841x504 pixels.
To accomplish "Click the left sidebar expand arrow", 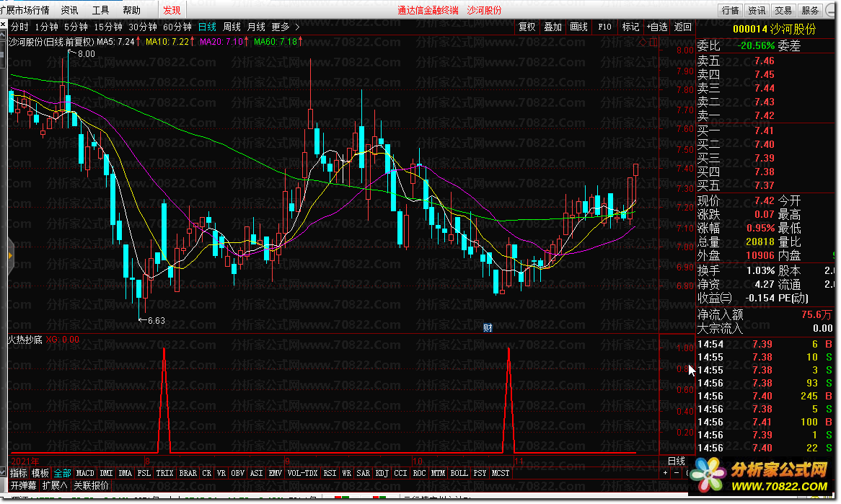I will click(9, 256).
